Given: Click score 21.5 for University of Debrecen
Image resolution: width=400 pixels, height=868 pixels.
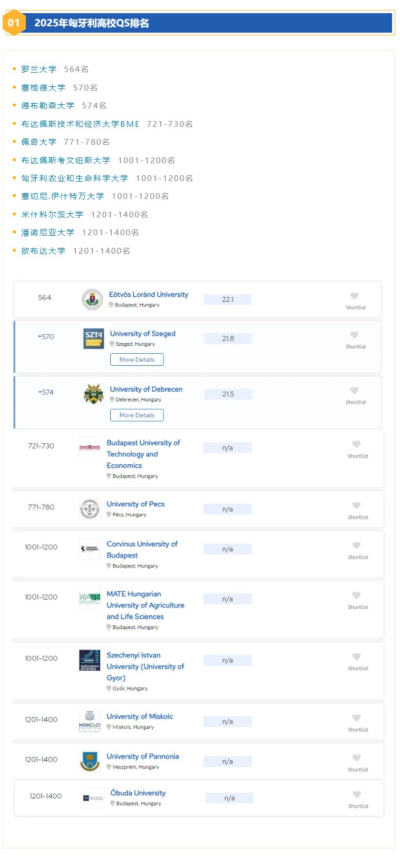Looking at the screenshot, I should (228, 394).
